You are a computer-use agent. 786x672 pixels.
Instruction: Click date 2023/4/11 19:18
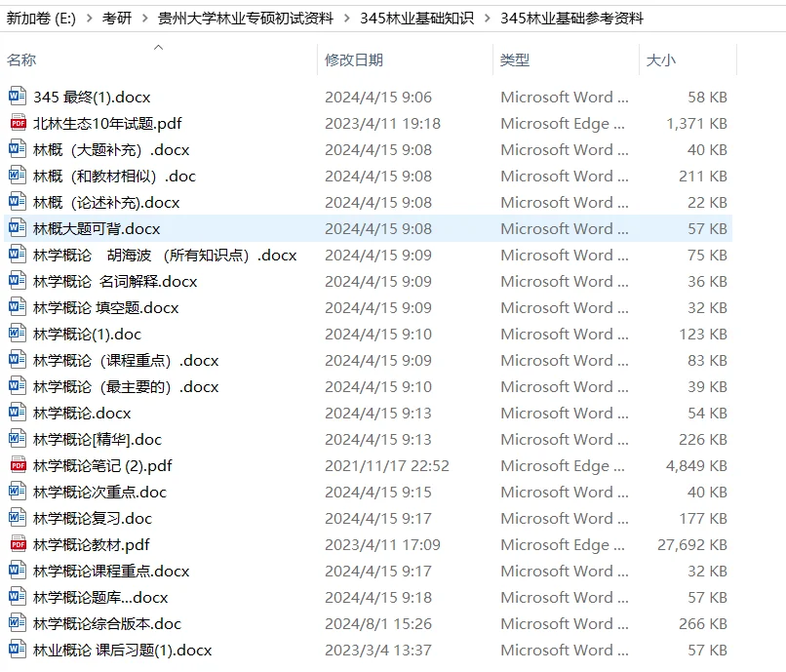click(382, 123)
